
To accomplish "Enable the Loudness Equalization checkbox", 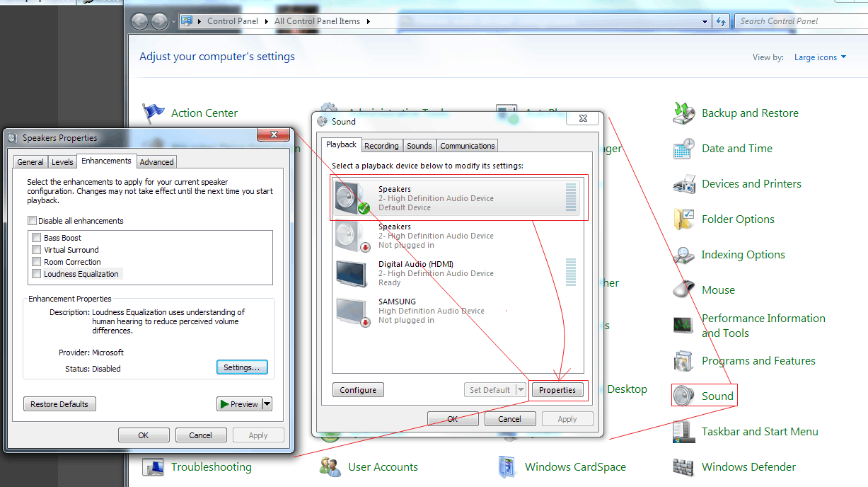I will (x=37, y=274).
